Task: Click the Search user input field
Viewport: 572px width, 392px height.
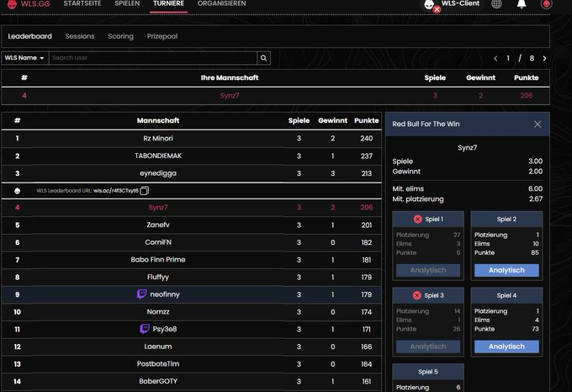Action: [x=153, y=58]
